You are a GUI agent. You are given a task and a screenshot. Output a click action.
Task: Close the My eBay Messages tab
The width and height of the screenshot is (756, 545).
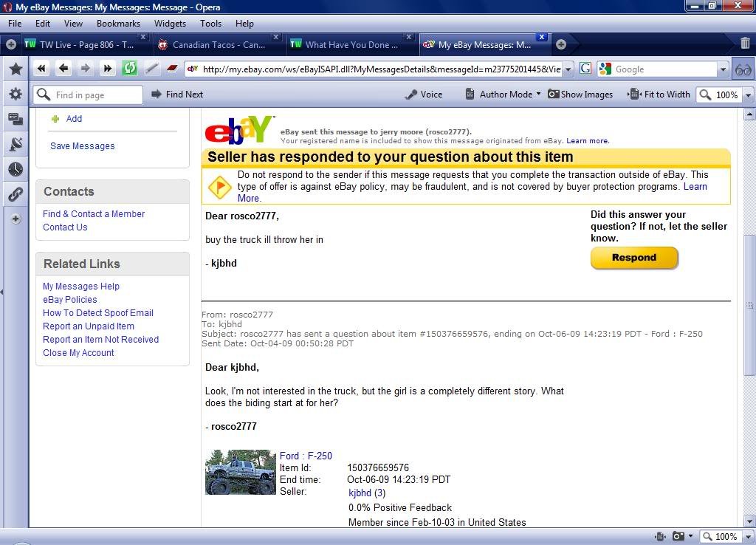(x=541, y=37)
